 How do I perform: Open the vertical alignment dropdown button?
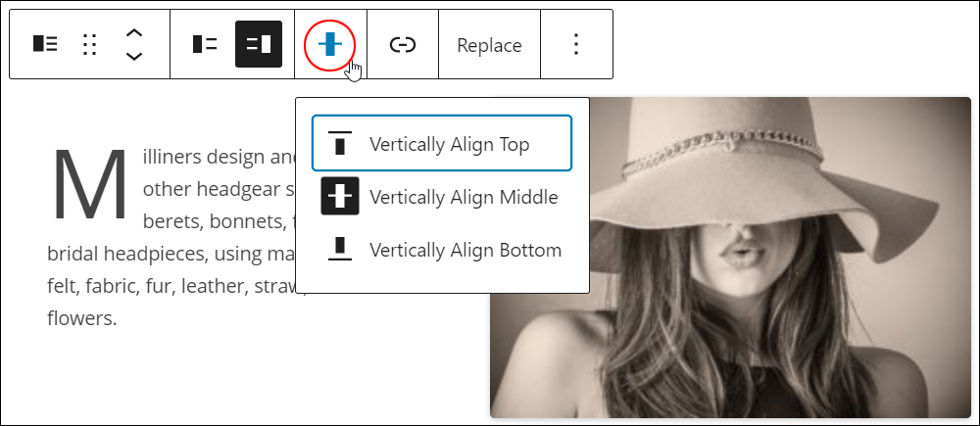(330, 45)
